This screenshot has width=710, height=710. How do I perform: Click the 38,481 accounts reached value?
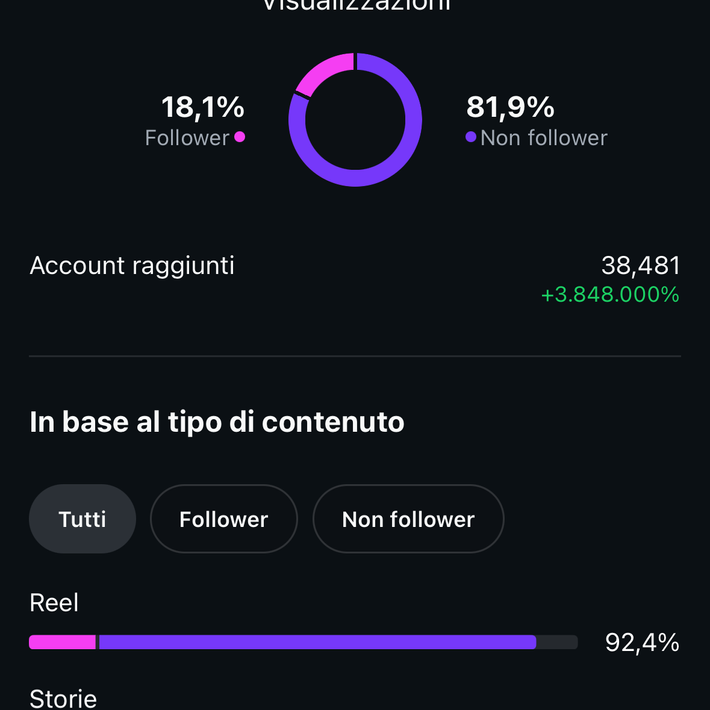pyautogui.click(x=640, y=265)
